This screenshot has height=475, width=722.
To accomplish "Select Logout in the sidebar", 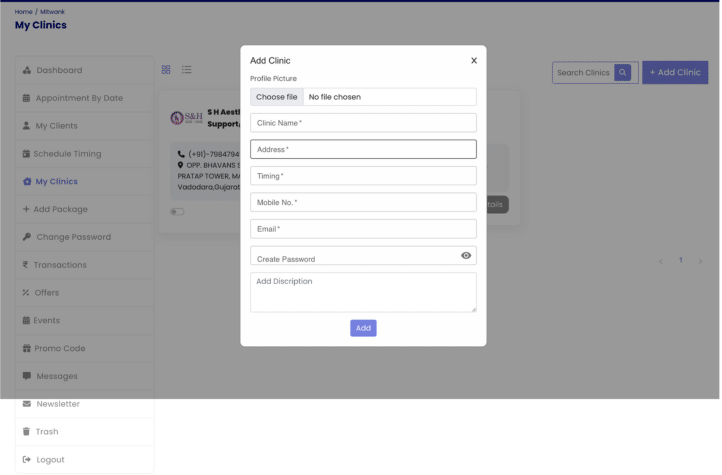I will [50, 460].
